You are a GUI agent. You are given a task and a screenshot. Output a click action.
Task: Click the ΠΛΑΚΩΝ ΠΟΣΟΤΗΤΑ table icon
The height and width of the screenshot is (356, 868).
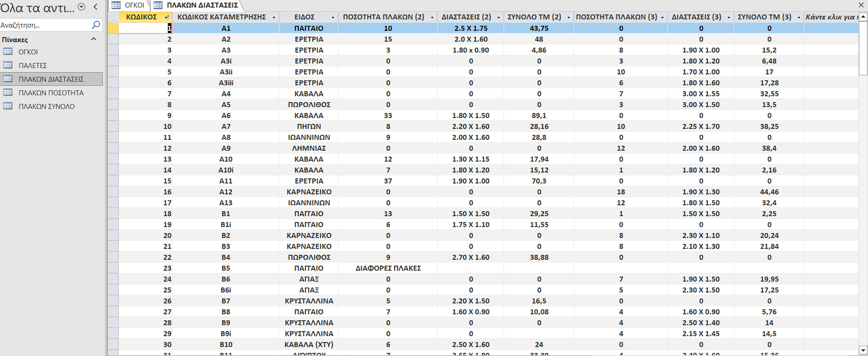[8, 92]
